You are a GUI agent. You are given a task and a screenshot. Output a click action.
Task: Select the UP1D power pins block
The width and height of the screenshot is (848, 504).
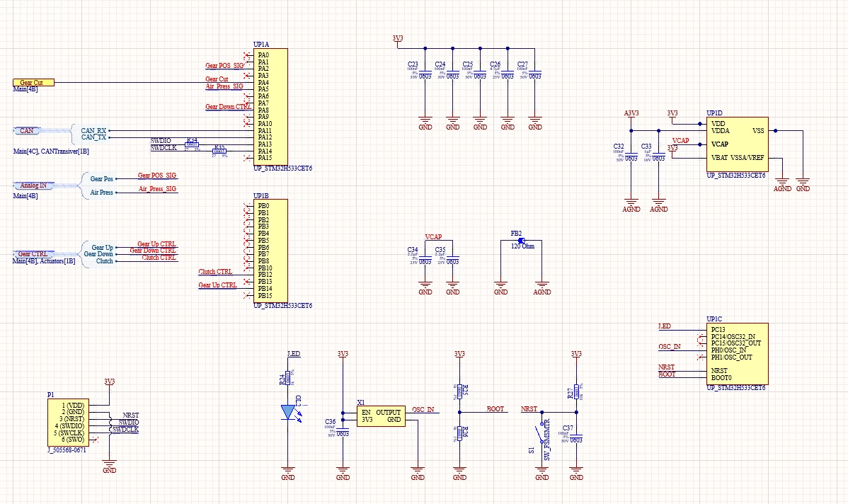[737, 145]
